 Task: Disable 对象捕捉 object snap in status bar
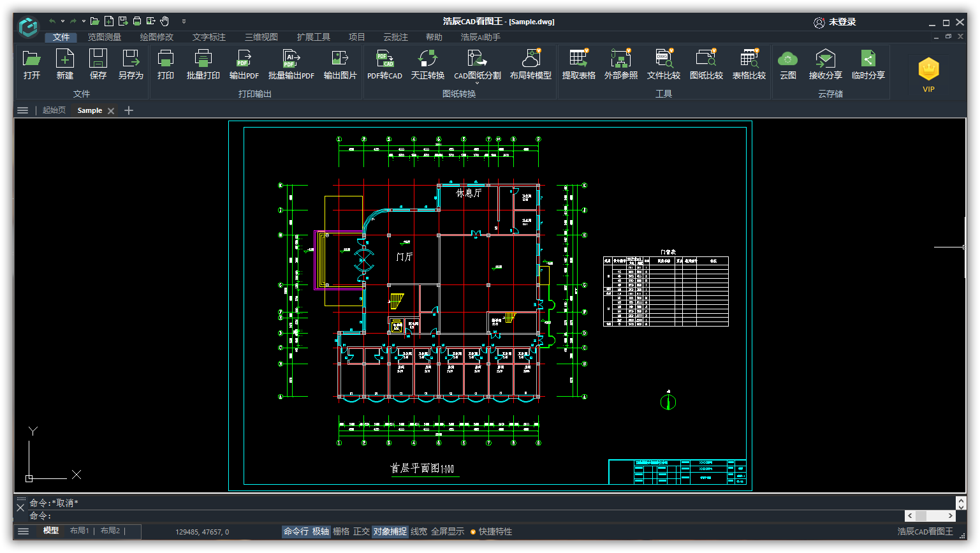point(390,531)
